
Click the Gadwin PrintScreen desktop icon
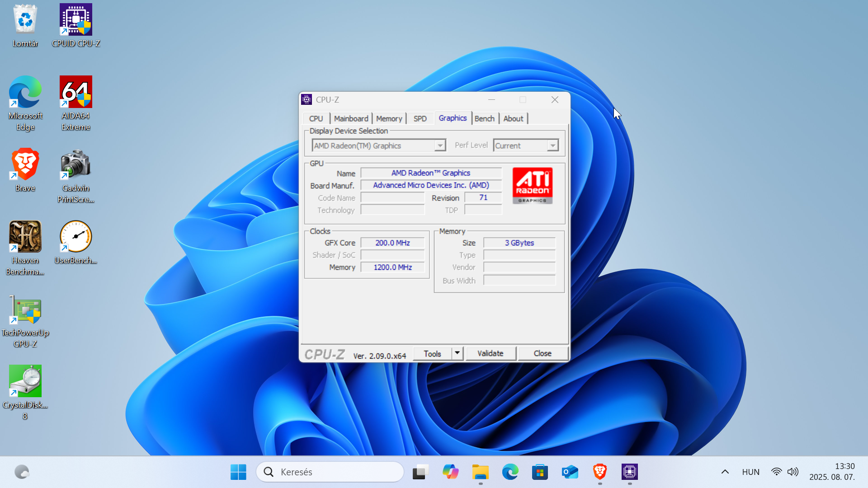[75, 176]
